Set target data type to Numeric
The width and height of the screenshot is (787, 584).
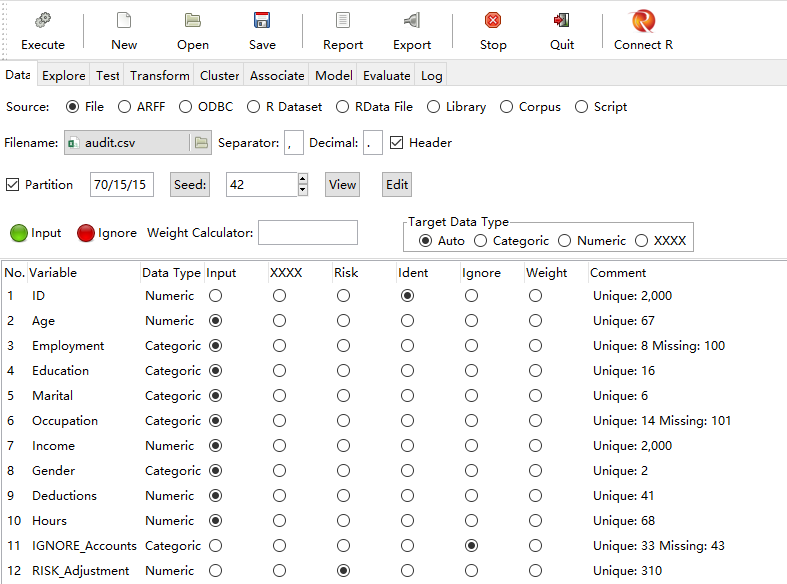(x=565, y=241)
